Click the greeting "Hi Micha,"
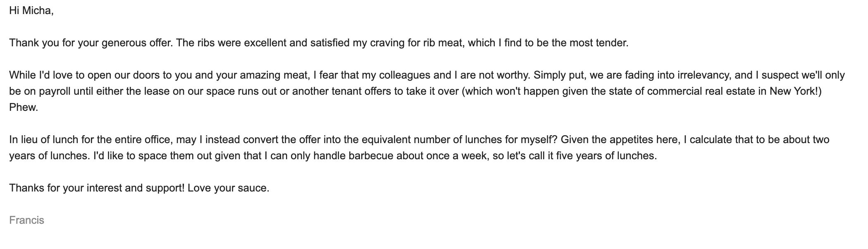868x249 pixels. pos(31,11)
